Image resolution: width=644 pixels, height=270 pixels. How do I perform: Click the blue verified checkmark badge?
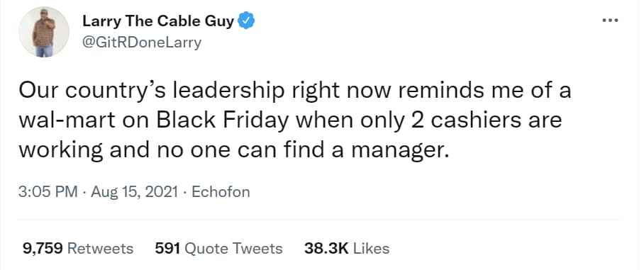click(x=246, y=21)
